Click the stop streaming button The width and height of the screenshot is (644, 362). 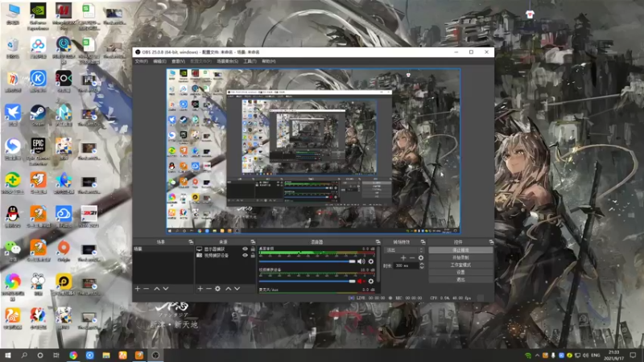pos(460,250)
